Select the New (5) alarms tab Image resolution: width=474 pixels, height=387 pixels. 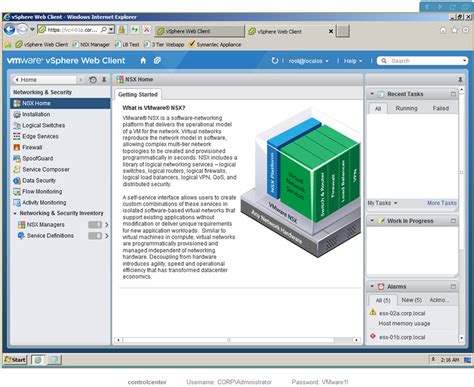pyautogui.click(x=411, y=300)
